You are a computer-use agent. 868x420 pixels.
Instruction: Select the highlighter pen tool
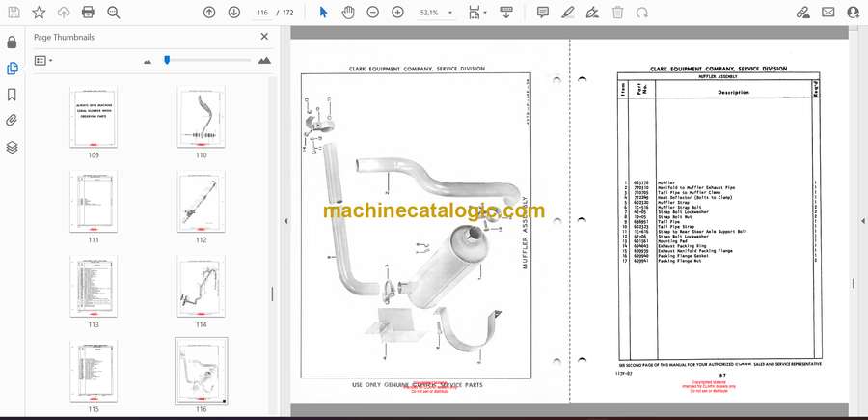pos(567,13)
